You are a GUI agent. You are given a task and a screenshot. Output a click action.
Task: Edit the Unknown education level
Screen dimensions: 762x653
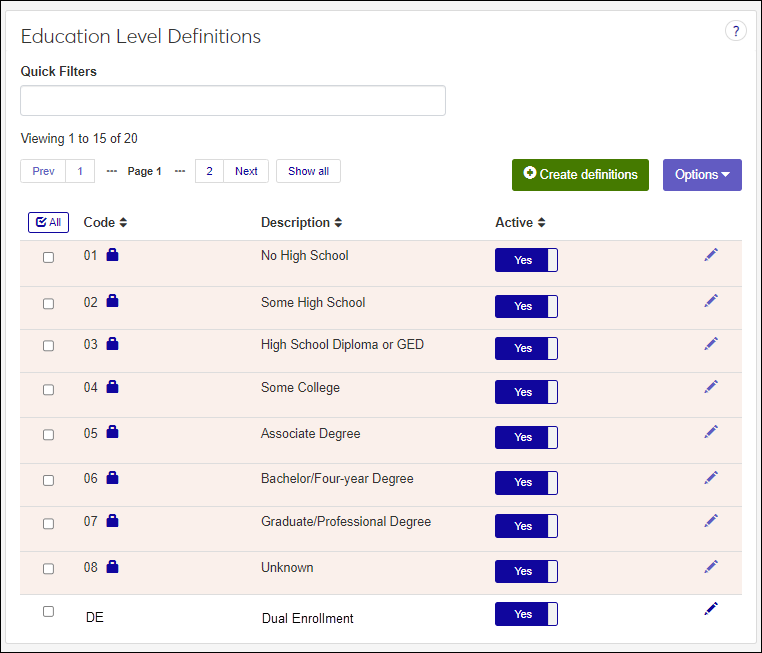(711, 566)
